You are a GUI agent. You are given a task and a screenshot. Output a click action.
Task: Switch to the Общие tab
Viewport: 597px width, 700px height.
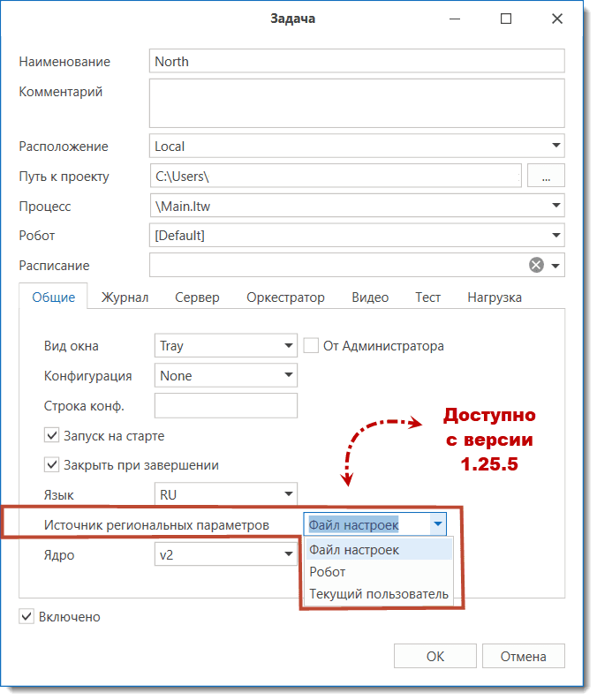tap(54, 297)
